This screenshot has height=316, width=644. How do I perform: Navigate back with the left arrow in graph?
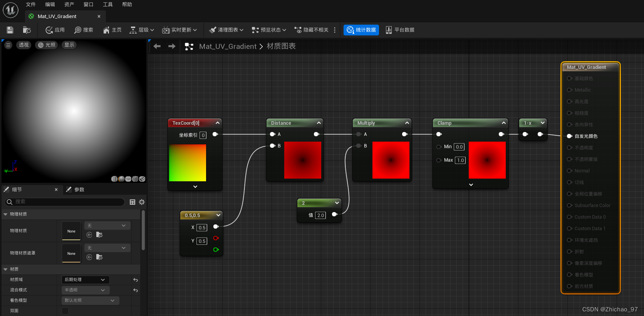click(157, 46)
